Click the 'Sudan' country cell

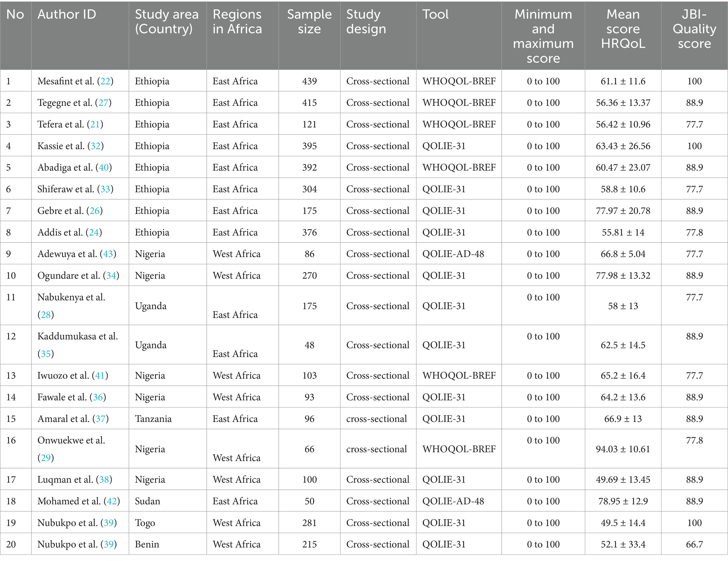147,501
